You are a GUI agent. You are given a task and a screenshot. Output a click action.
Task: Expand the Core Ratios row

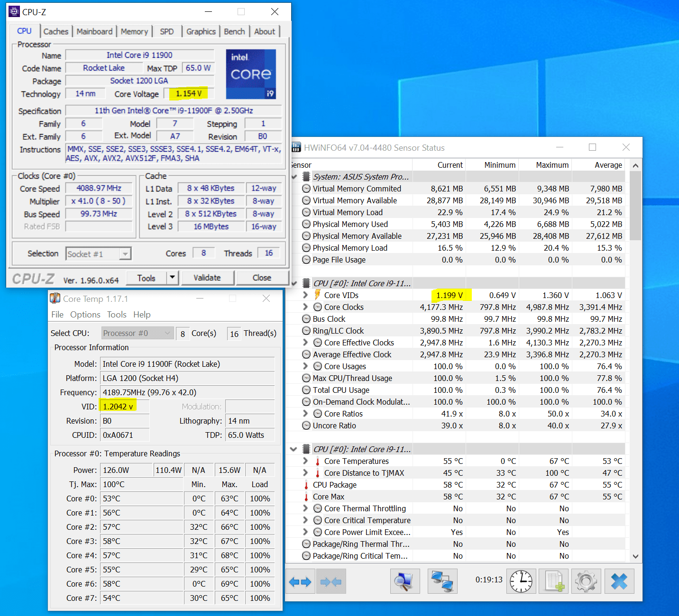pyautogui.click(x=305, y=413)
